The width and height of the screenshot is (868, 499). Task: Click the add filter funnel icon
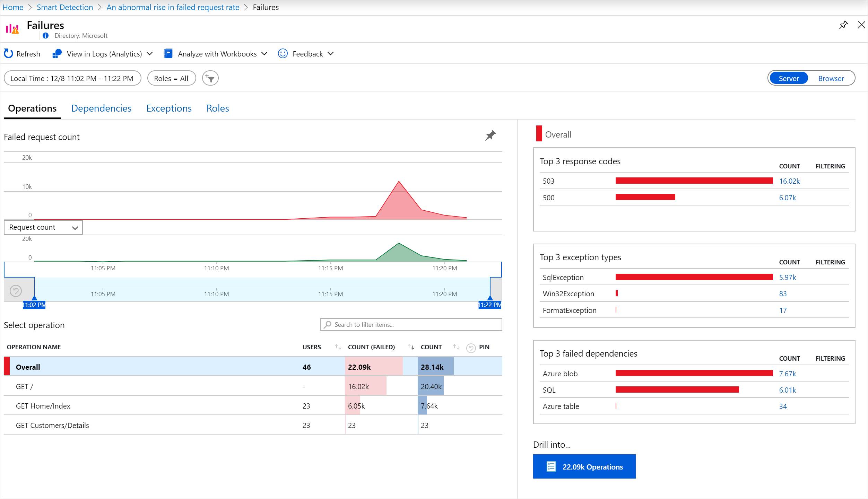pyautogui.click(x=210, y=78)
